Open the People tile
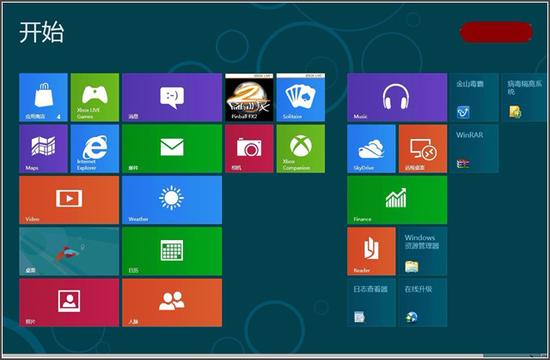The height and width of the screenshot is (360, 550). click(x=172, y=303)
